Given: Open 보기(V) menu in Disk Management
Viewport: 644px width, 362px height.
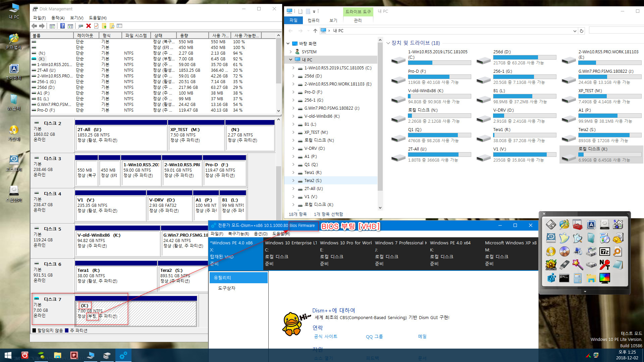Looking at the screenshot, I should pyautogui.click(x=76, y=18).
